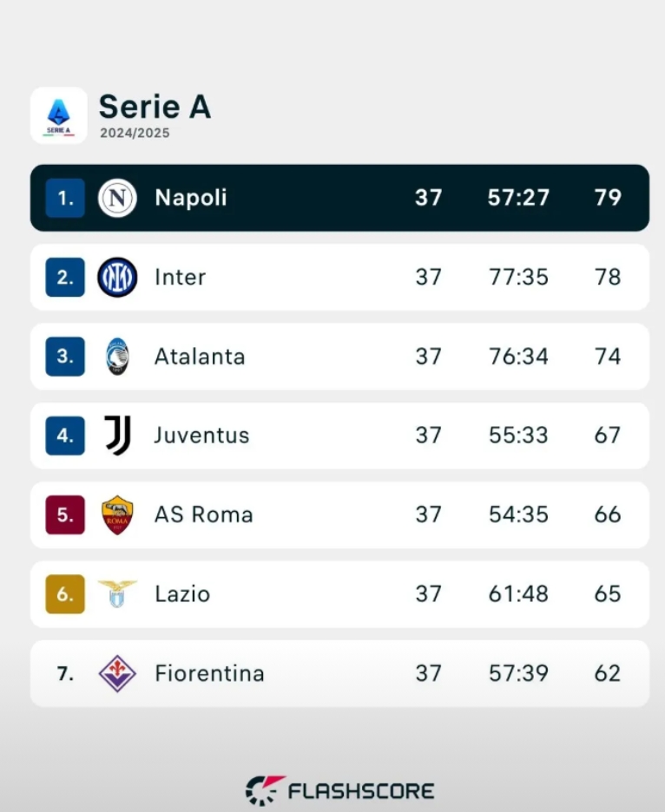Click the Napoli club crest
665x812 pixels.
coord(117,198)
